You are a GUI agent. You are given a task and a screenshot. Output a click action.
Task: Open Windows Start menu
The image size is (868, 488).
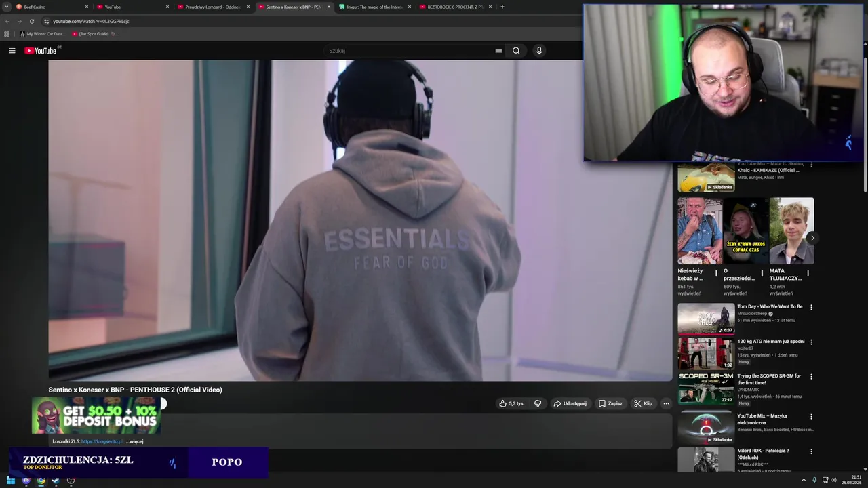(x=11, y=481)
